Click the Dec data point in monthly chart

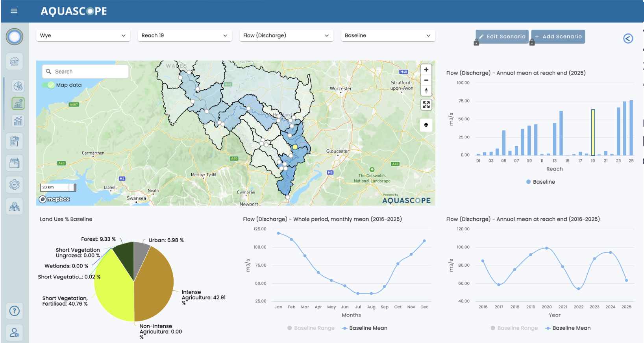point(424,241)
